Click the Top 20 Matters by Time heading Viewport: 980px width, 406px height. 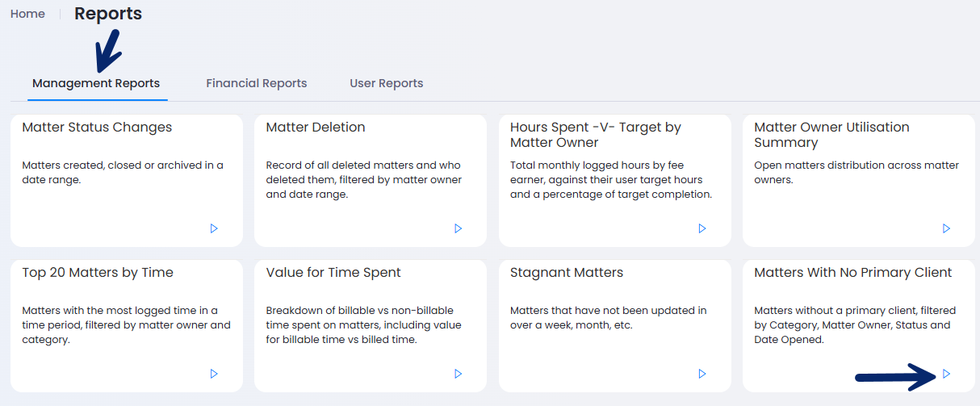(x=98, y=272)
